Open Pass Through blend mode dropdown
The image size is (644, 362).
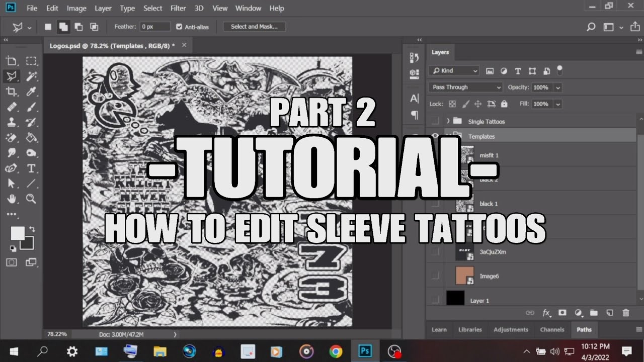465,87
